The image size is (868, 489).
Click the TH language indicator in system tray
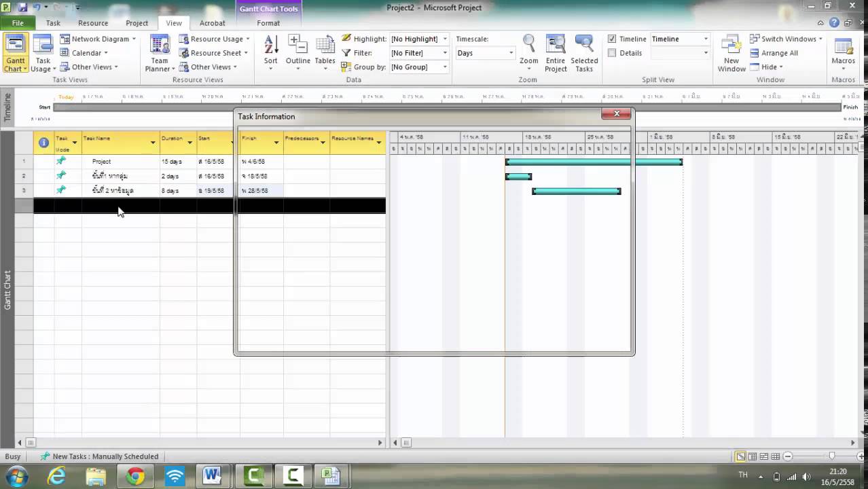743,475
